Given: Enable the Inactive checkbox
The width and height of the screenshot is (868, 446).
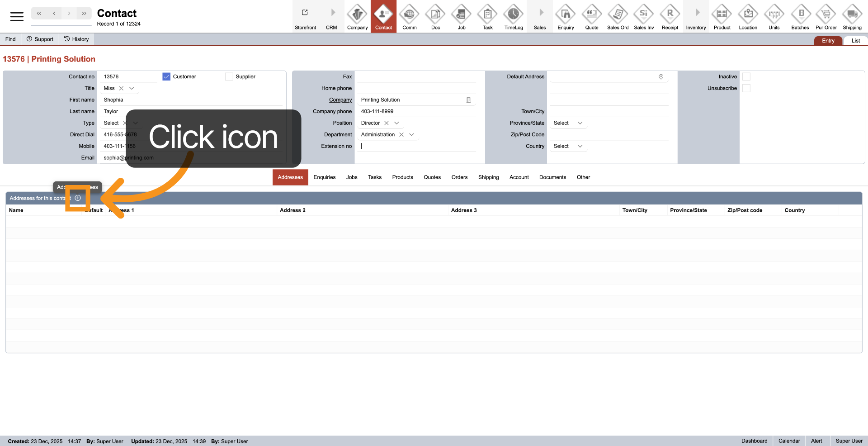Looking at the screenshot, I should point(746,77).
